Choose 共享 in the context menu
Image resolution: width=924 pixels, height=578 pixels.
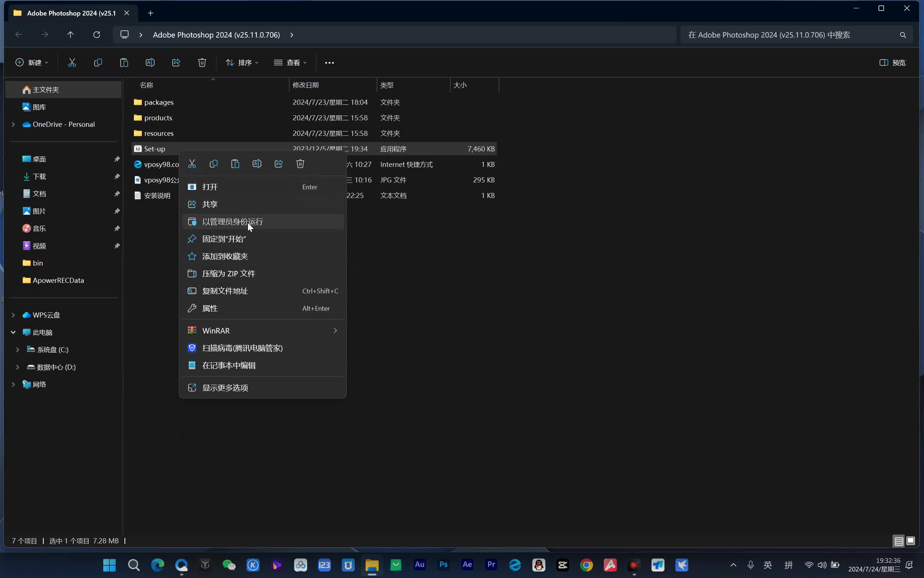point(263,204)
